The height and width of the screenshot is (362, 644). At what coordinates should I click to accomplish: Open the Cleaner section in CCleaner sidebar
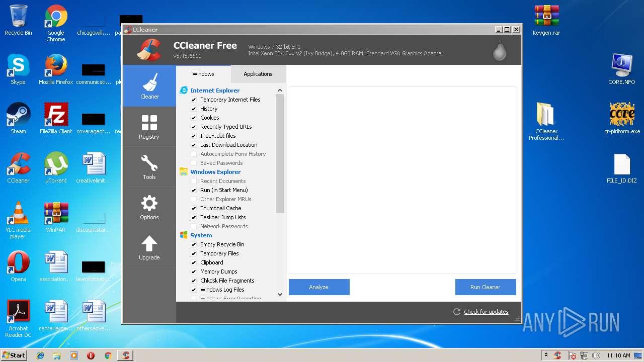[x=149, y=86]
